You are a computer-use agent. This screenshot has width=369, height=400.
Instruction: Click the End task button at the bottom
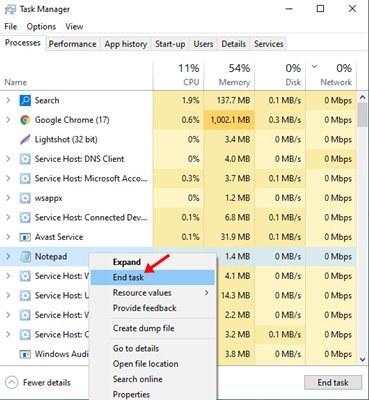click(x=333, y=382)
